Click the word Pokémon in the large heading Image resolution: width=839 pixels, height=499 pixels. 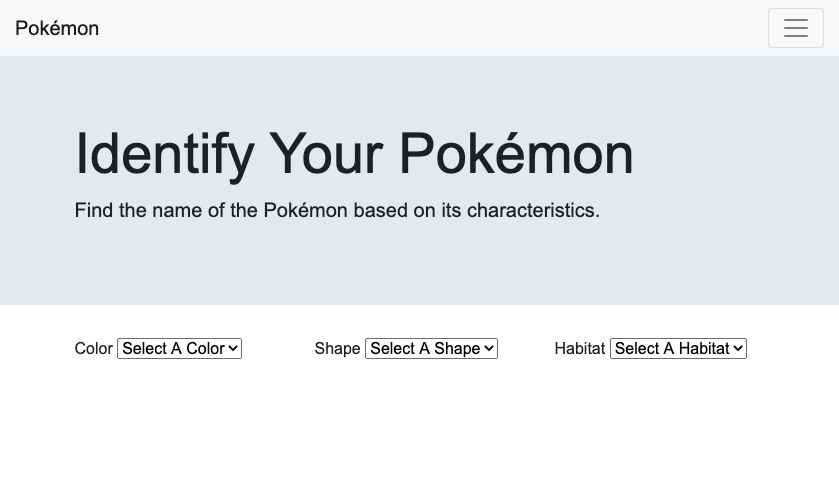(x=515, y=153)
